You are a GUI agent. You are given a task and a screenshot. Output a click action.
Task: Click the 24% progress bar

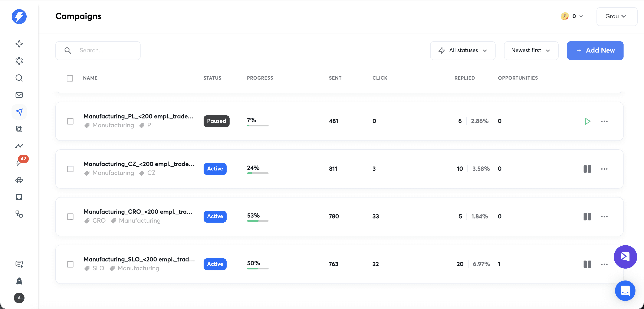258,173
